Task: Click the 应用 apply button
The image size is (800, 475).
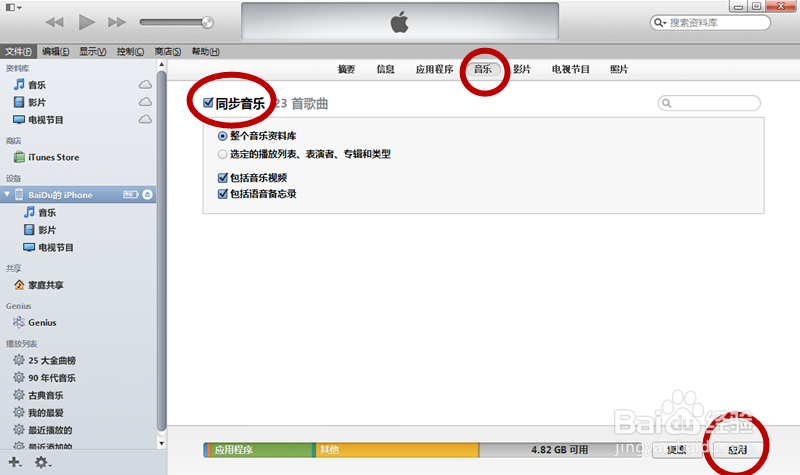Action: pyautogui.click(x=737, y=449)
